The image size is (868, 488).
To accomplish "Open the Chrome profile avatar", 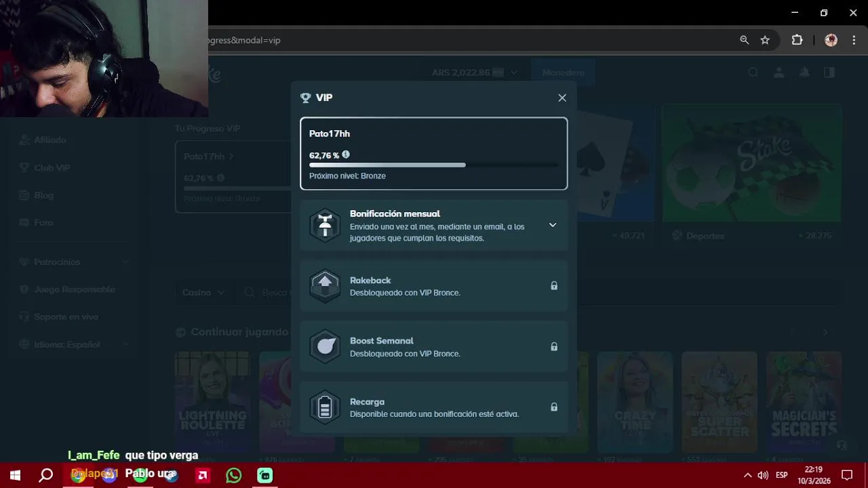I will (831, 40).
